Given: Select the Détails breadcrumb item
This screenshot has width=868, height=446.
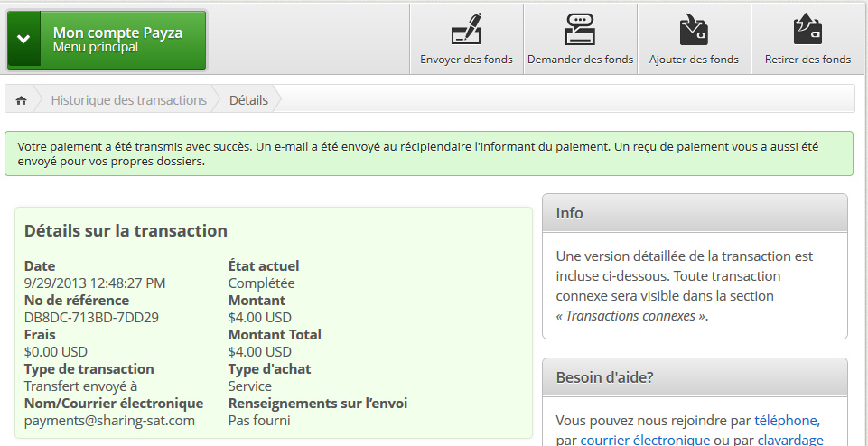Looking at the screenshot, I should [248, 100].
